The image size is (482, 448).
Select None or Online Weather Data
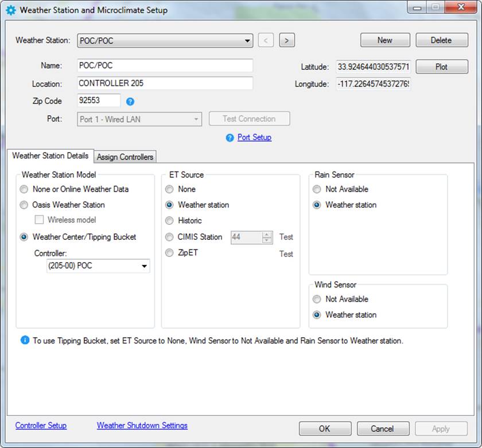pos(74,189)
